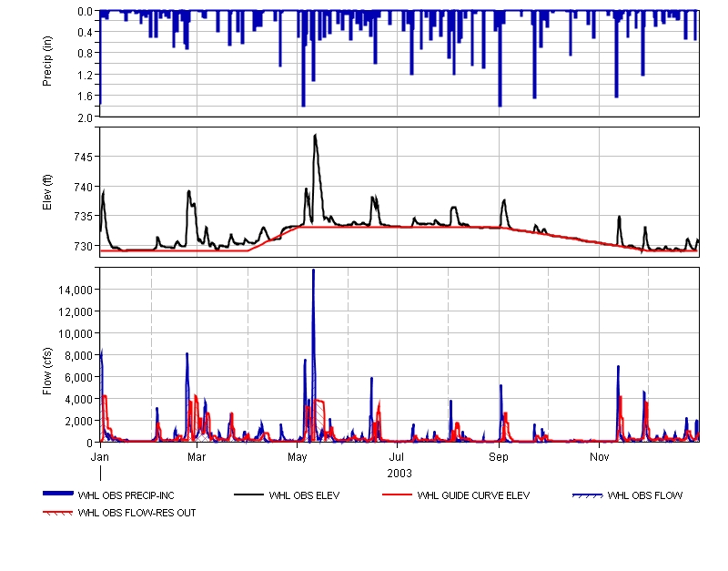Click the 740 tick label on elevation axis
This screenshot has width=728, height=571.
click(83, 187)
